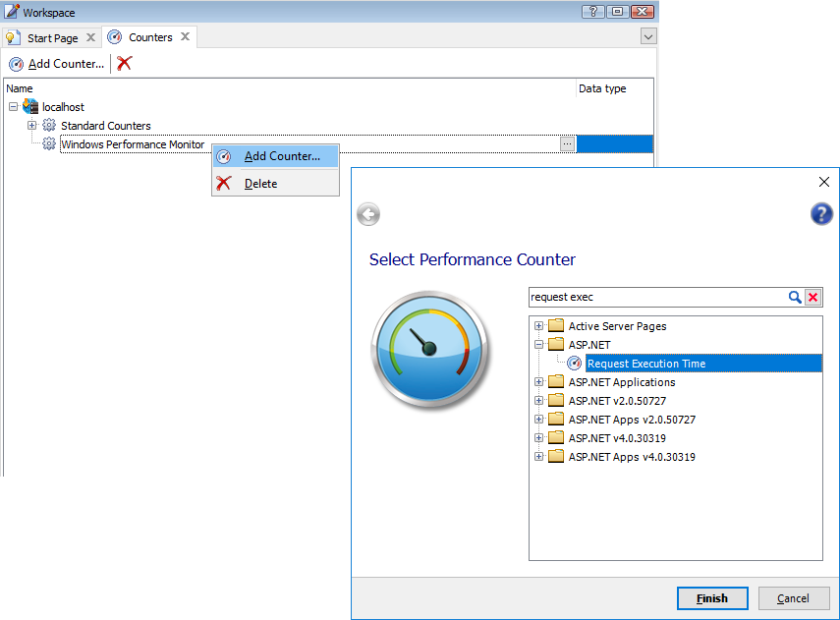
Task: Select ASP.NET Applications folder label
Action: click(x=622, y=382)
